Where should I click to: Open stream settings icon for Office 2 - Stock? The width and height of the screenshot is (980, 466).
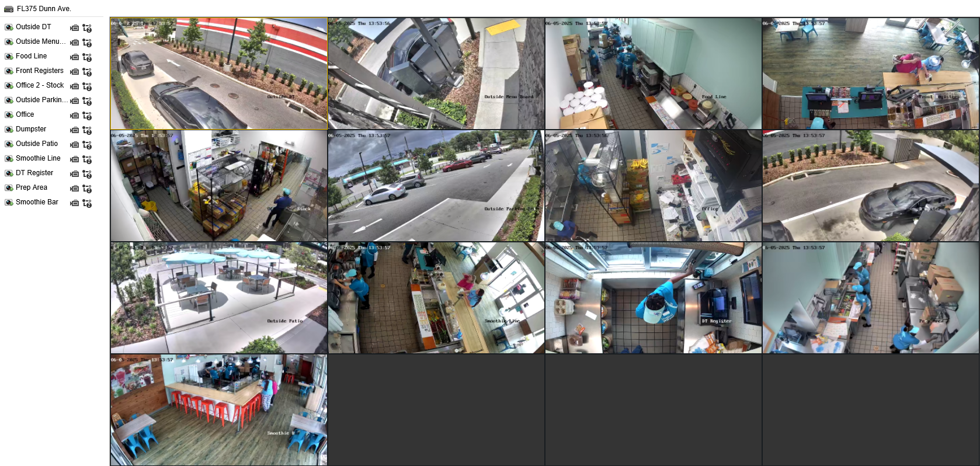point(87,86)
